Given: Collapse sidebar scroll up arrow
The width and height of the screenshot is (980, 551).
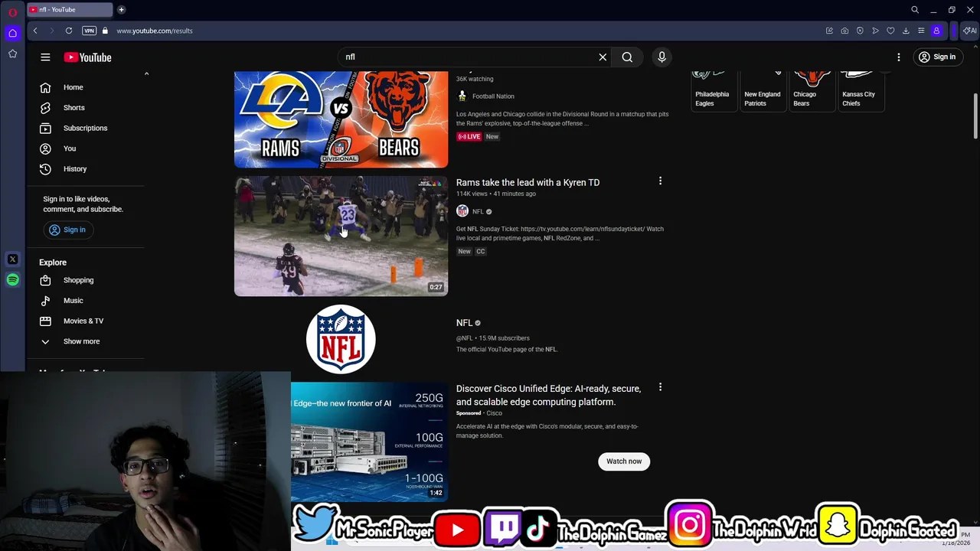Looking at the screenshot, I should tap(146, 74).
